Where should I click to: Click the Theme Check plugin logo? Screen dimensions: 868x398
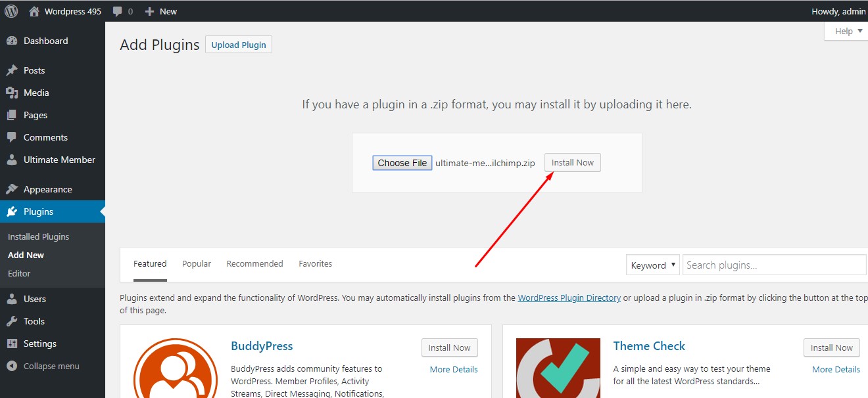point(558,368)
